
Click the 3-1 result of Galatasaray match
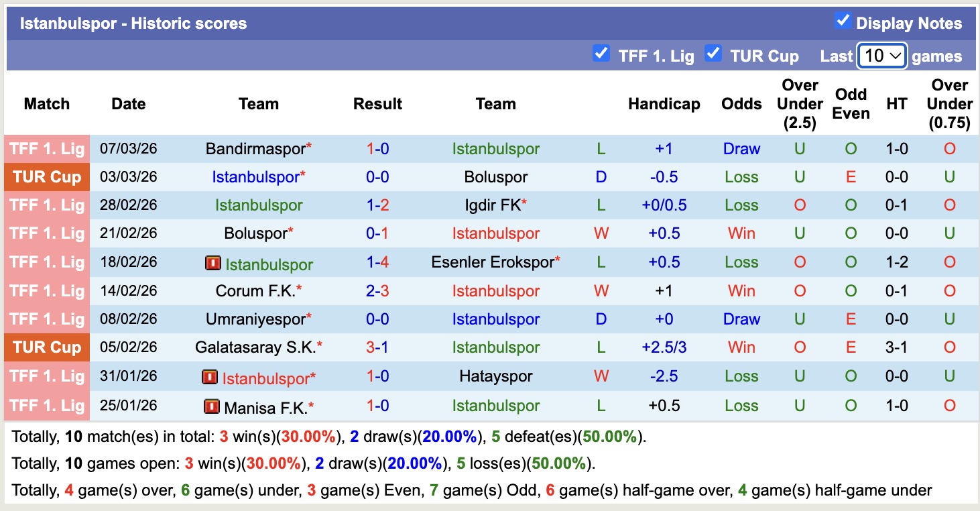pos(377,347)
